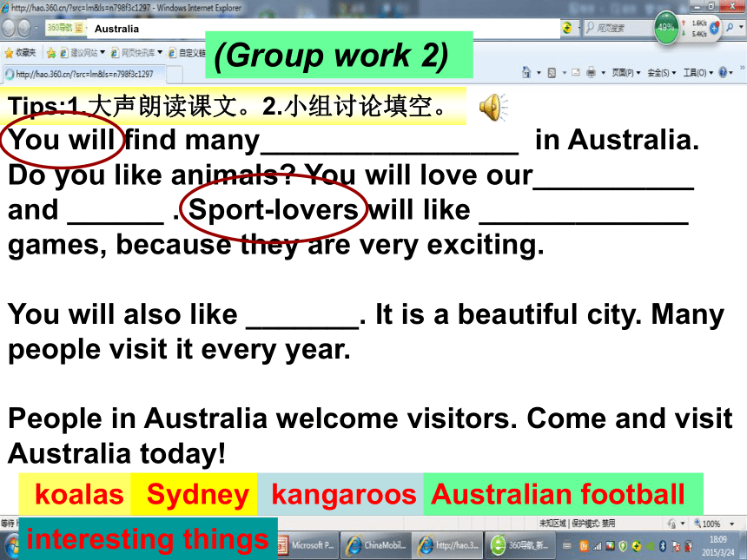Switch to 360导航 browser taskbar window
This screenshot has height=560, width=747.
point(520,545)
